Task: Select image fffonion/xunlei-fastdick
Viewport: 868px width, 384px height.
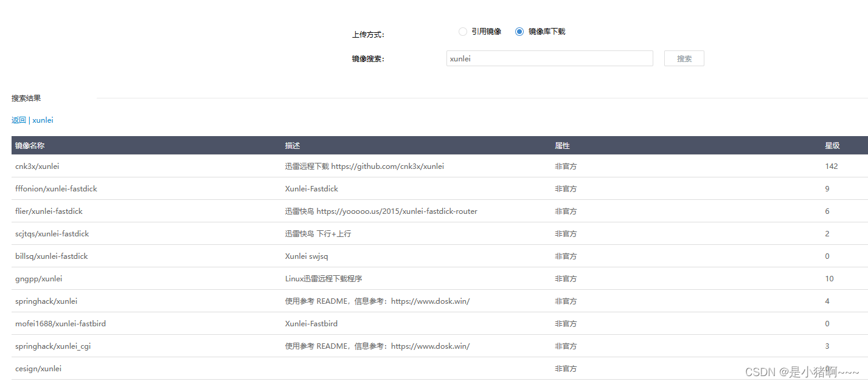Action: pos(56,189)
